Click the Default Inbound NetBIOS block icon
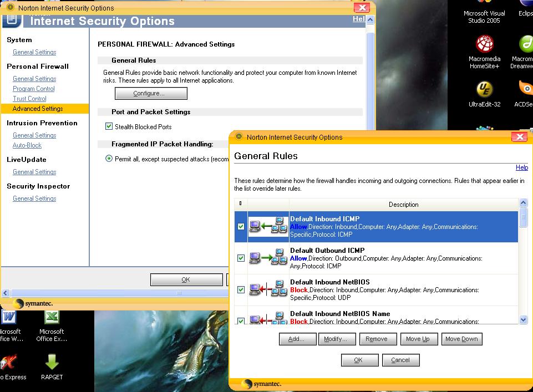The width and height of the screenshot is (533, 392). [268, 289]
